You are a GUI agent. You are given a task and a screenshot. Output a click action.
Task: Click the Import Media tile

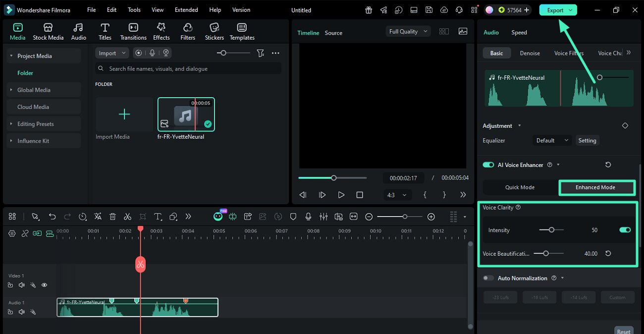point(124,114)
